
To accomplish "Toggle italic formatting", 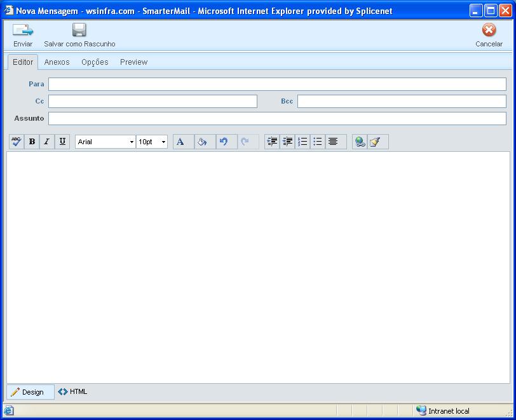I will [47, 142].
